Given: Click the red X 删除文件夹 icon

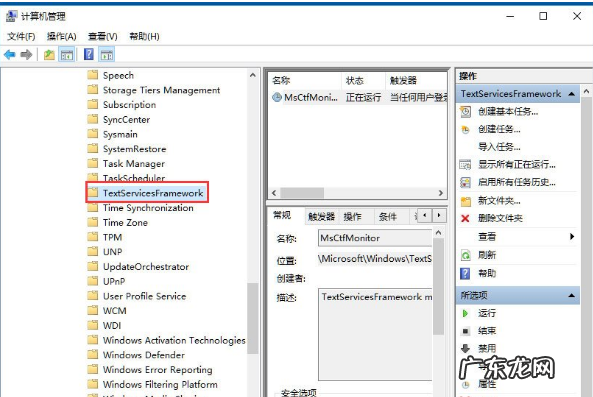Looking at the screenshot, I should 465,219.
